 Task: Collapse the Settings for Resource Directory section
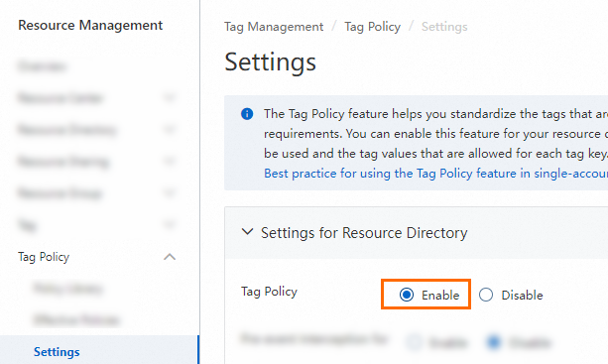pyautogui.click(x=247, y=232)
